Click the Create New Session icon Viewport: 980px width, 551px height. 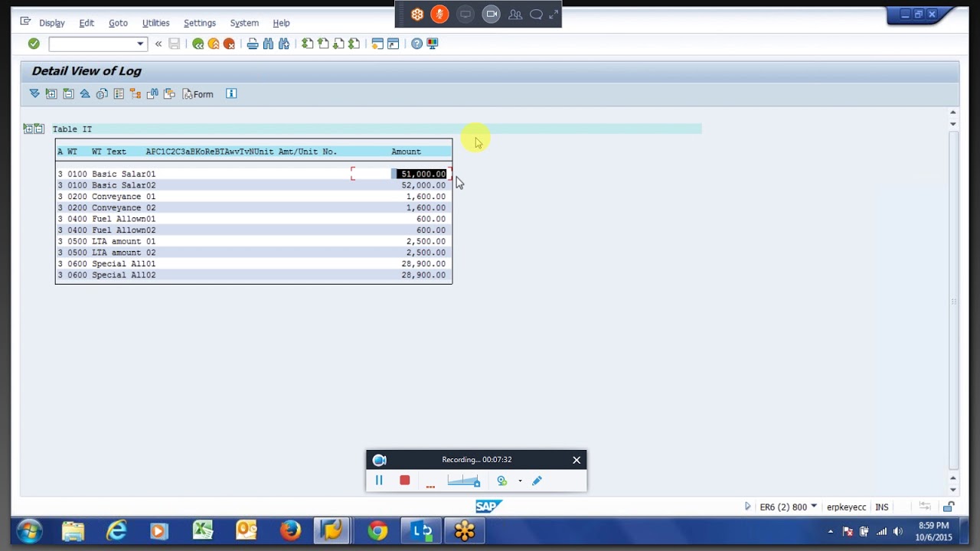coord(377,44)
